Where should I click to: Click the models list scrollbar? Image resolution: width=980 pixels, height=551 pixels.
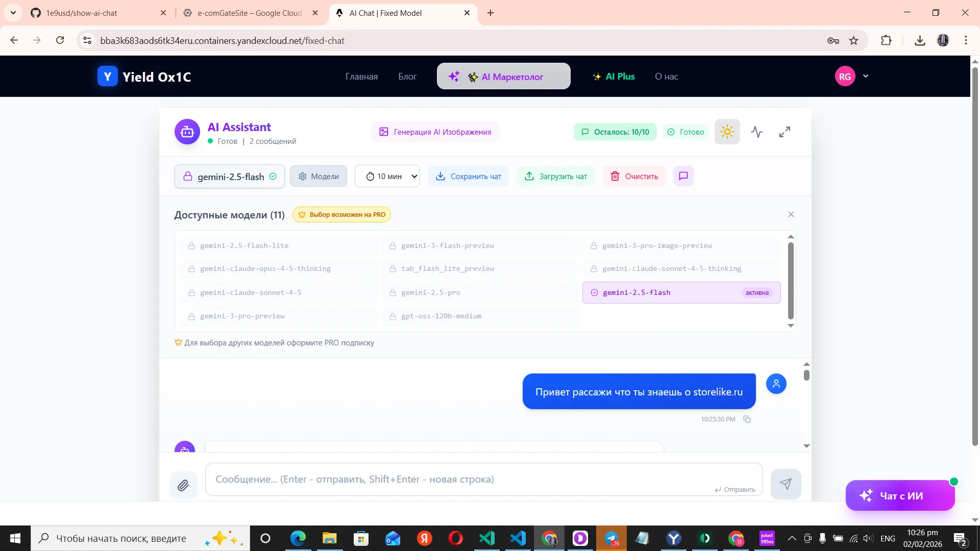pyautogui.click(x=791, y=281)
